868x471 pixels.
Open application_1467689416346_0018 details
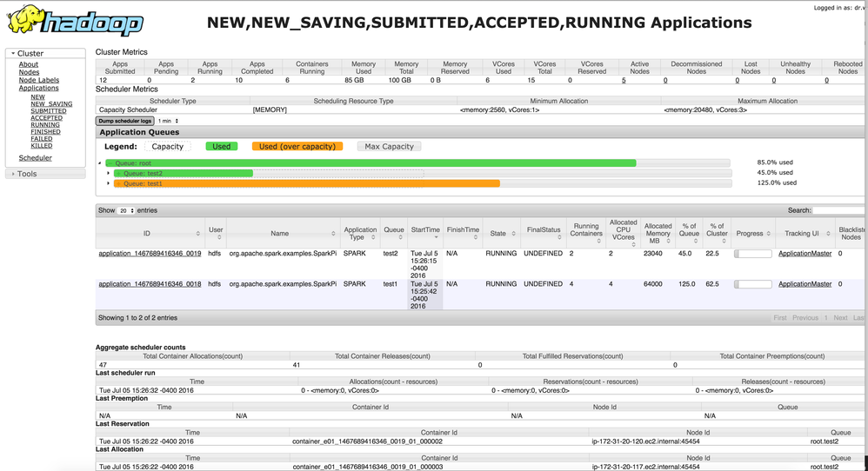pos(150,284)
